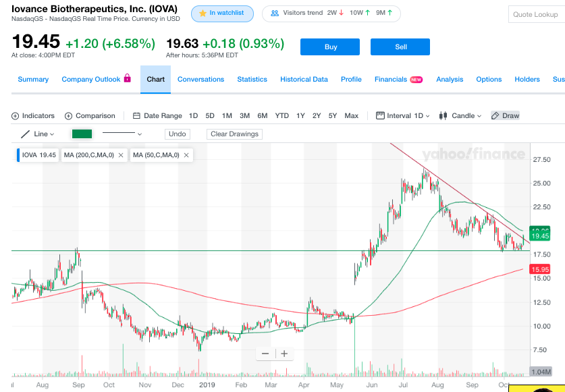This screenshot has width=565, height=392.
Task: Zoom in the chart with plus
Action: 284,354
